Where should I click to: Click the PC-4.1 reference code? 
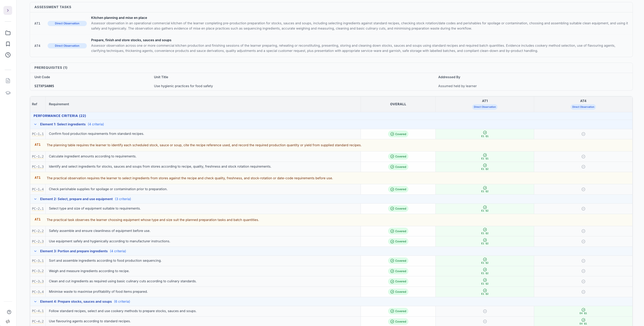coord(38,311)
